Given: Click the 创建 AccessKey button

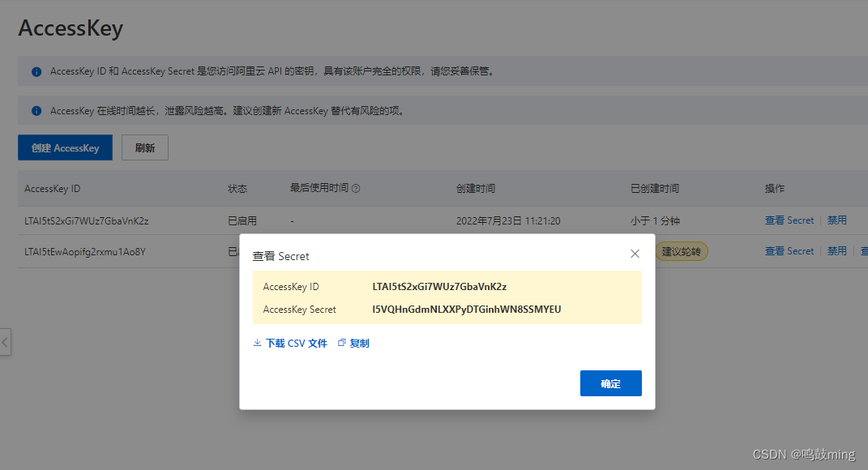Looking at the screenshot, I should coord(65,147).
